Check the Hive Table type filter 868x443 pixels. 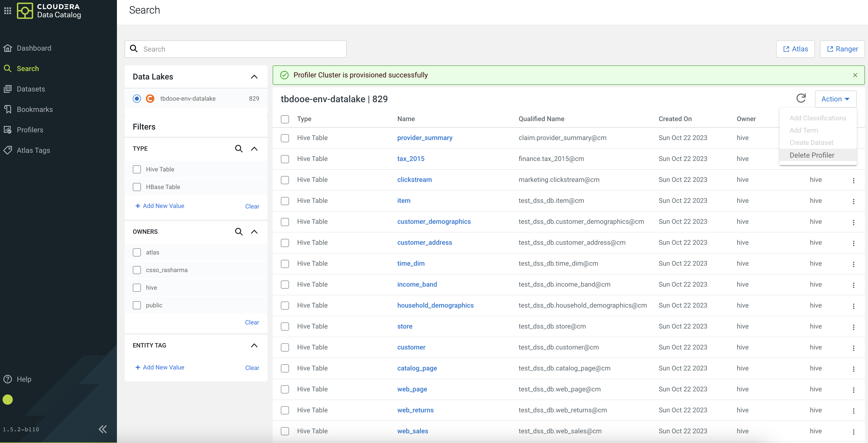click(x=137, y=169)
